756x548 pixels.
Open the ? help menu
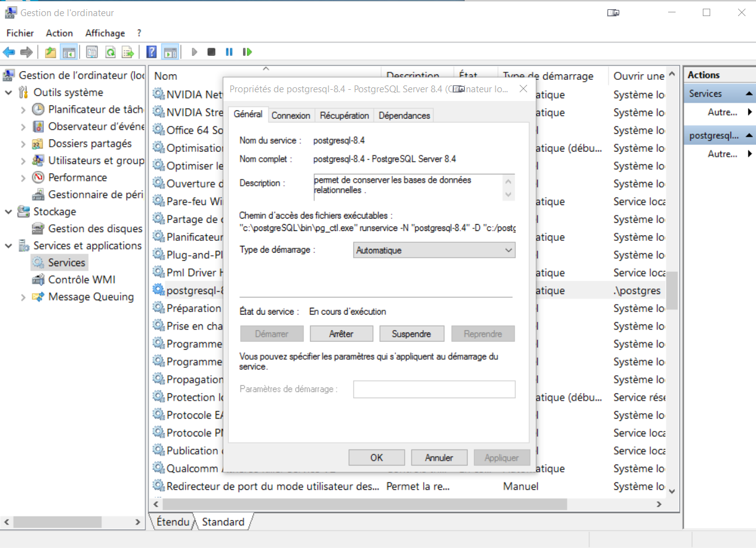click(139, 33)
